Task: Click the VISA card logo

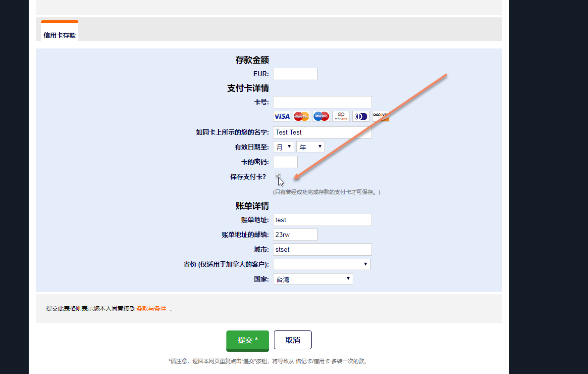Action: coord(282,116)
